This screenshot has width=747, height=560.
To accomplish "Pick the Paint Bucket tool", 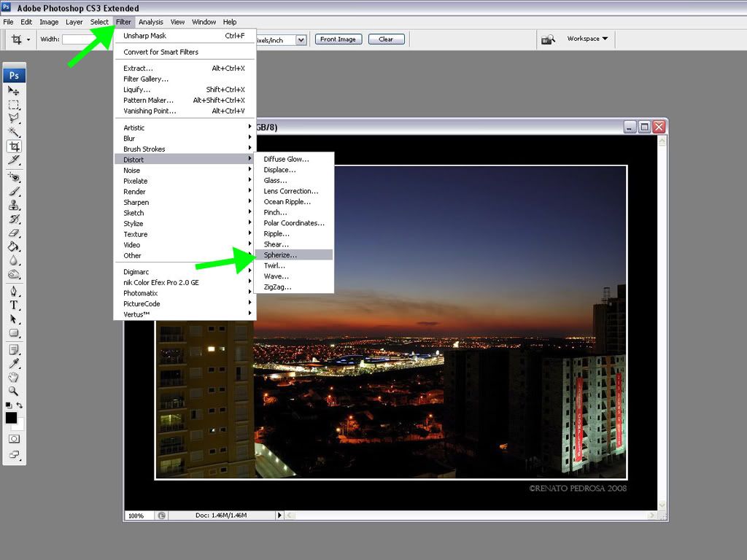I will tap(14, 246).
